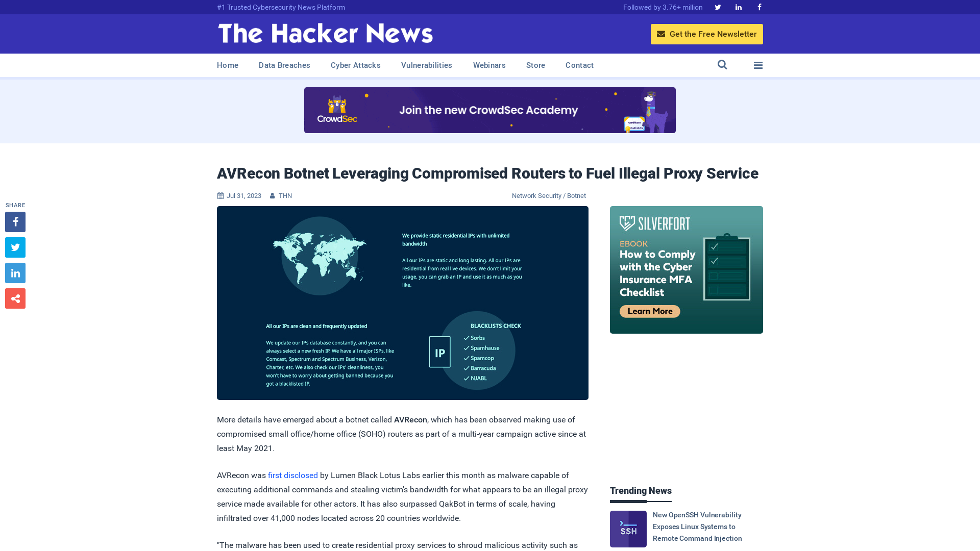Click the CrowdSec Academy banner advertisement
Viewport: 980px width, 551px height.
490,110
